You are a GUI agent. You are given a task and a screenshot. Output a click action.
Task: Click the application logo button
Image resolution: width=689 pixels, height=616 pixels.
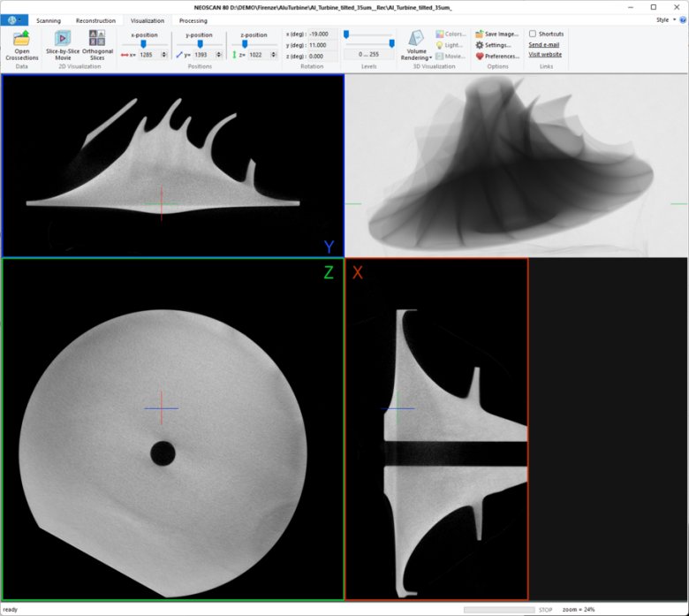[14, 20]
